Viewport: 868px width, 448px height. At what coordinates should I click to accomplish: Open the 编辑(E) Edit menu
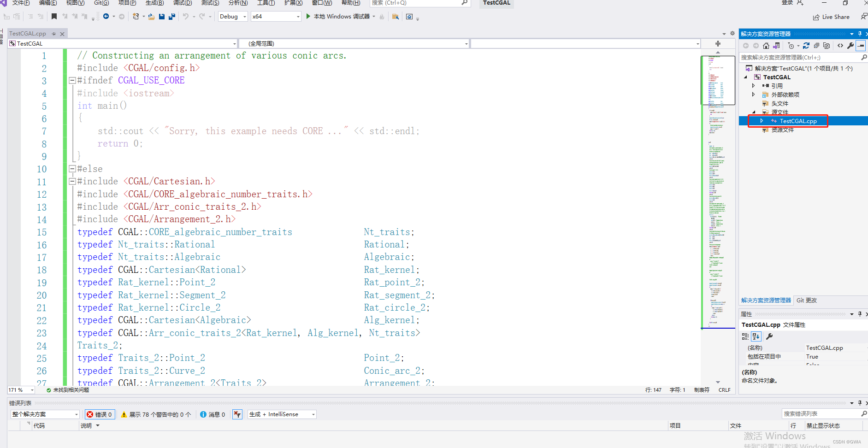click(48, 3)
